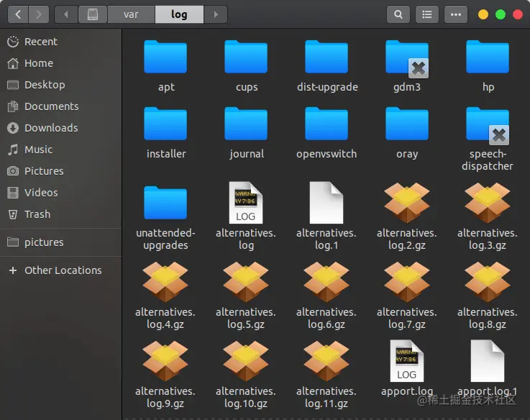Select the alternatives.log.4.gz archive

tap(165, 296)
